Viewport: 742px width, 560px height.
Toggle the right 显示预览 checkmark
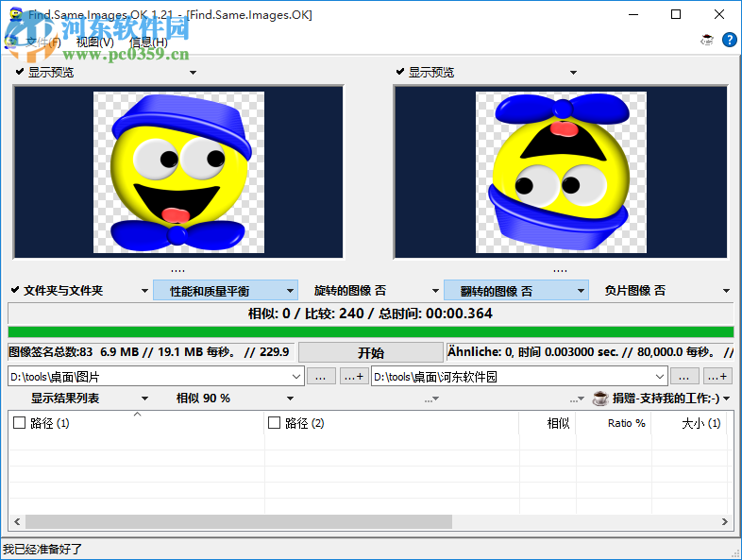tap(400, 72)
